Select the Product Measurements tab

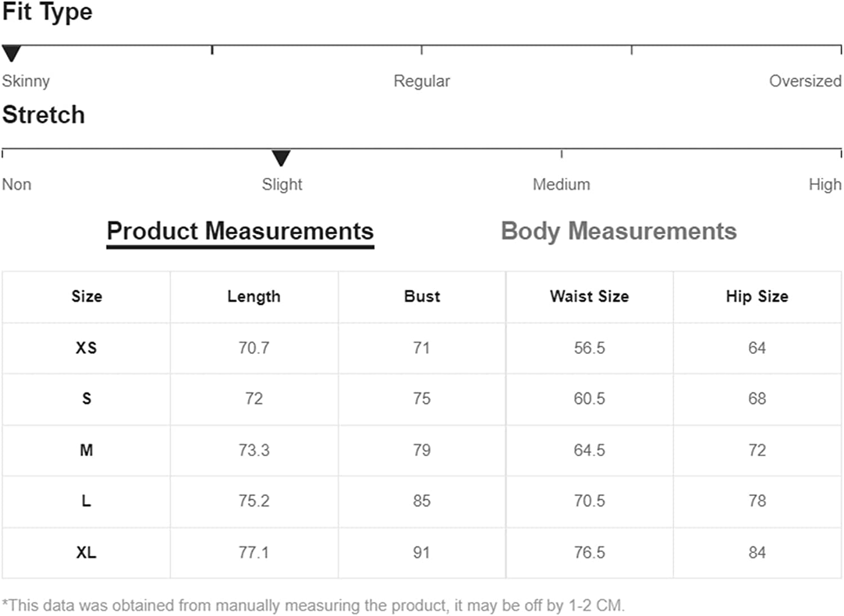(240, 231)
